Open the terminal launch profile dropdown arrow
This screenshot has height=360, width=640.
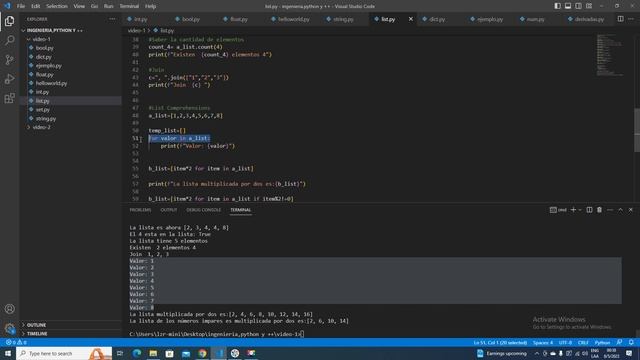pos(580,210)
